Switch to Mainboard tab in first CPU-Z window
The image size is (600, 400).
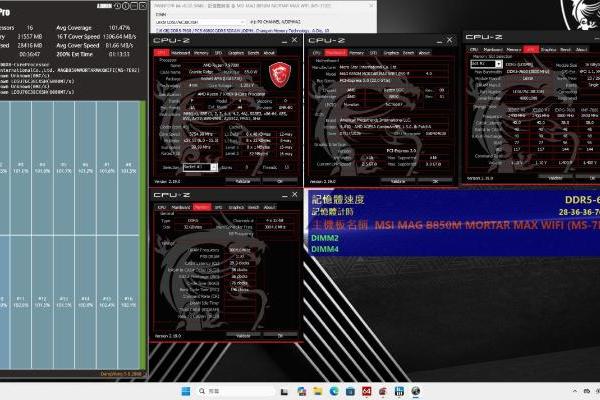[180, 53]
